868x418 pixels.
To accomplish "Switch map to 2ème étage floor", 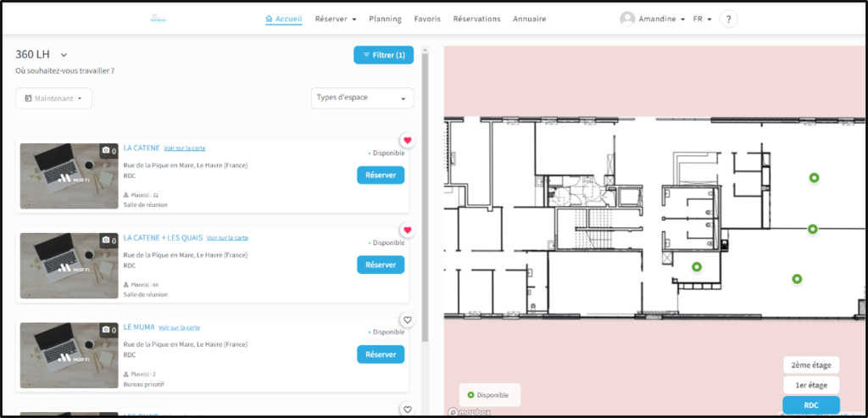I will [811, 365].
